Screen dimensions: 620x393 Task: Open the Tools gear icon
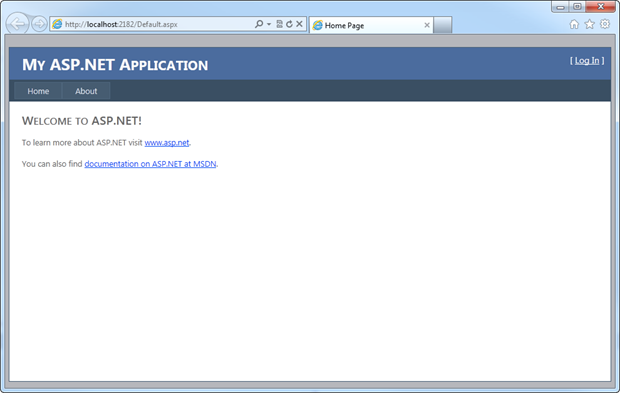605,24
